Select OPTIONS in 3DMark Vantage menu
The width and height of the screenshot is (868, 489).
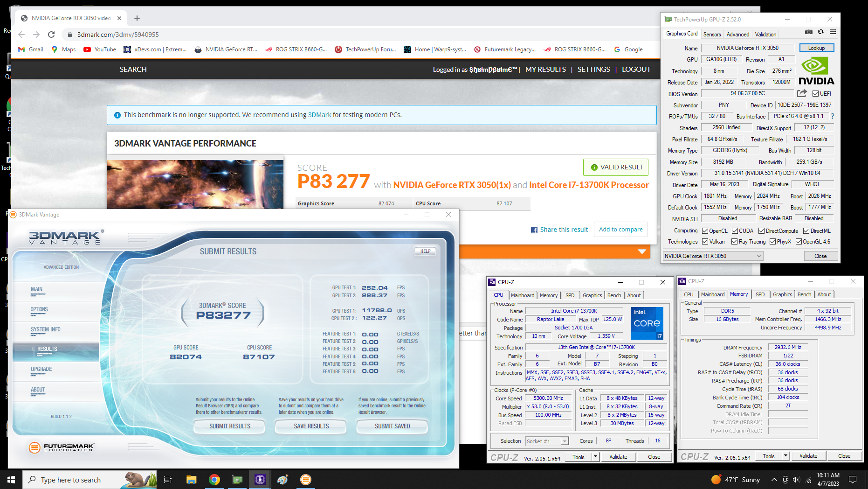pyautogui.click(x=39, y=309)
